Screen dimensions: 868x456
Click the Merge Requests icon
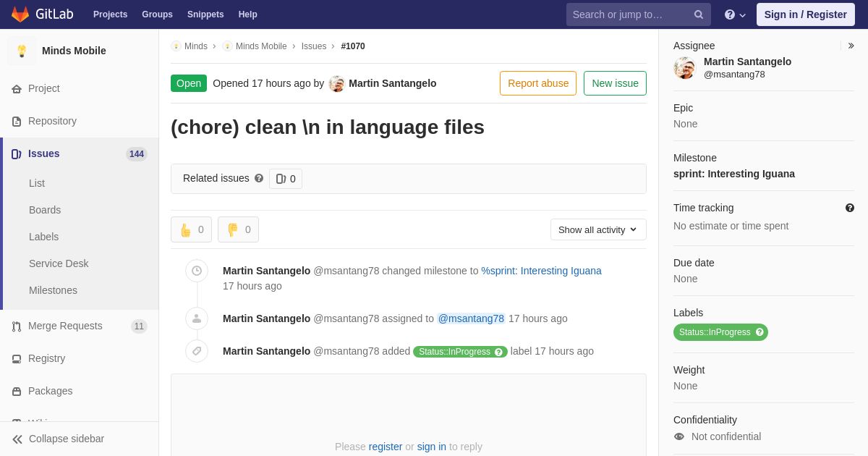(17, 326)
